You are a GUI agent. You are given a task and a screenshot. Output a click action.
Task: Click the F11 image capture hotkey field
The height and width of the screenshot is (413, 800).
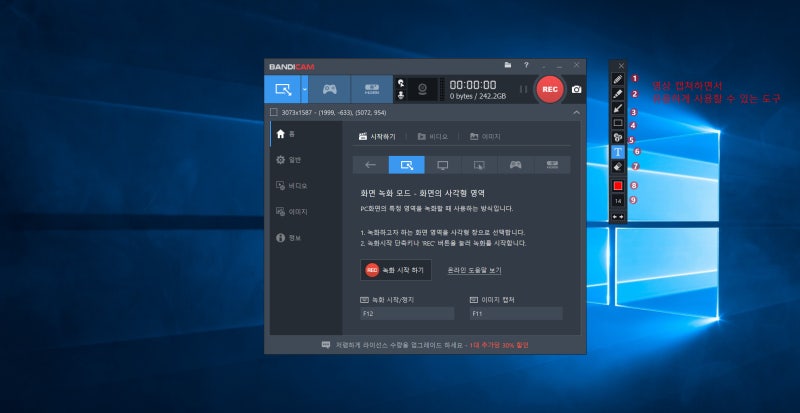click(x=516, y=313)
